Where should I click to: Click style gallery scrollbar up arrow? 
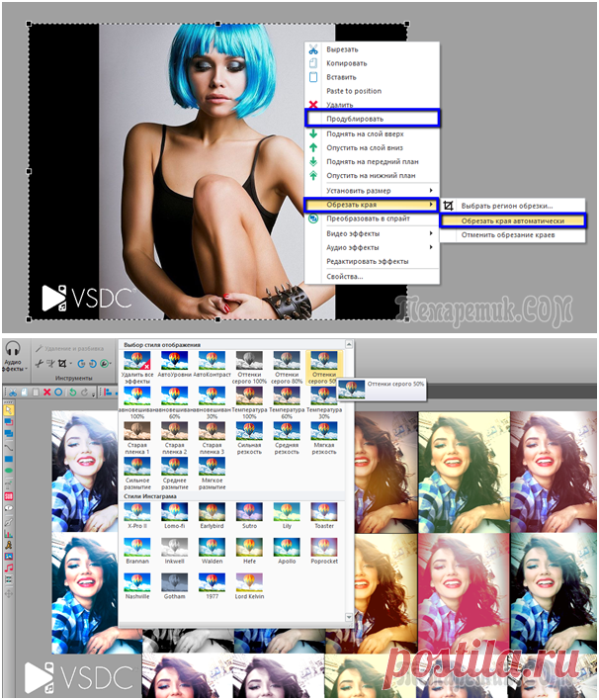coord(349,344)
